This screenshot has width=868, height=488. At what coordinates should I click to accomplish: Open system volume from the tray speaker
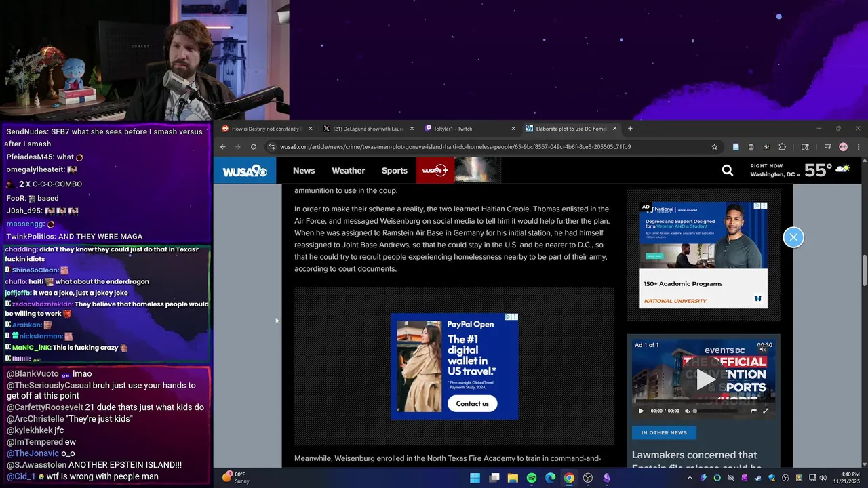tap(823, 478)
